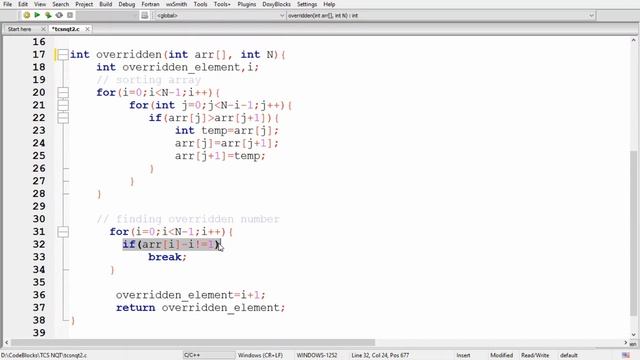Open the Debug menu
The image size is (640, 360).
(127, 4)
